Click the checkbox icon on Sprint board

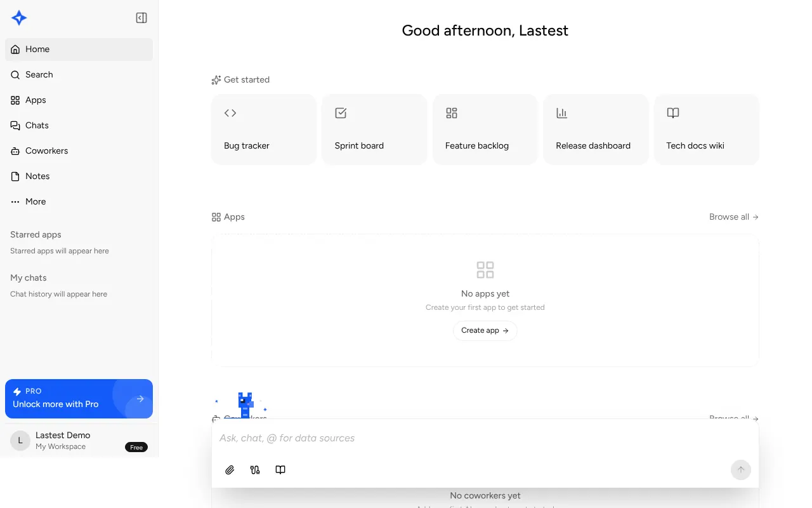click(x=341, y=113)
